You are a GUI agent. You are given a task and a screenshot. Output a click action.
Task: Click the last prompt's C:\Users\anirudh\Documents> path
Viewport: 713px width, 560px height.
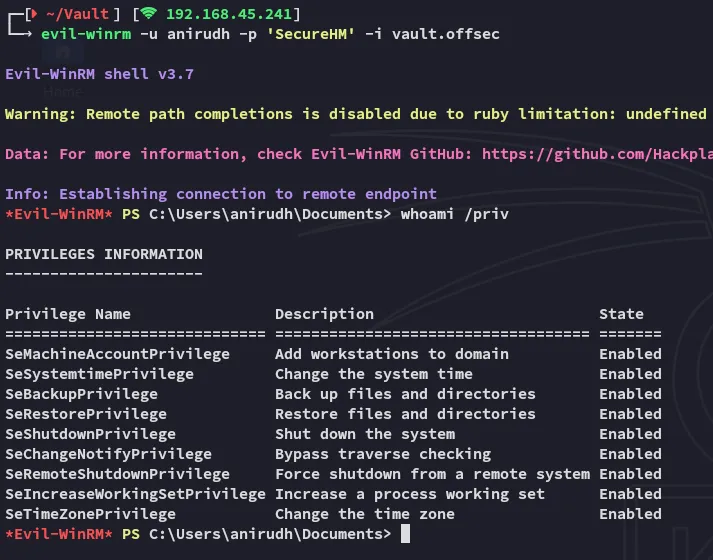pos(270,534)
